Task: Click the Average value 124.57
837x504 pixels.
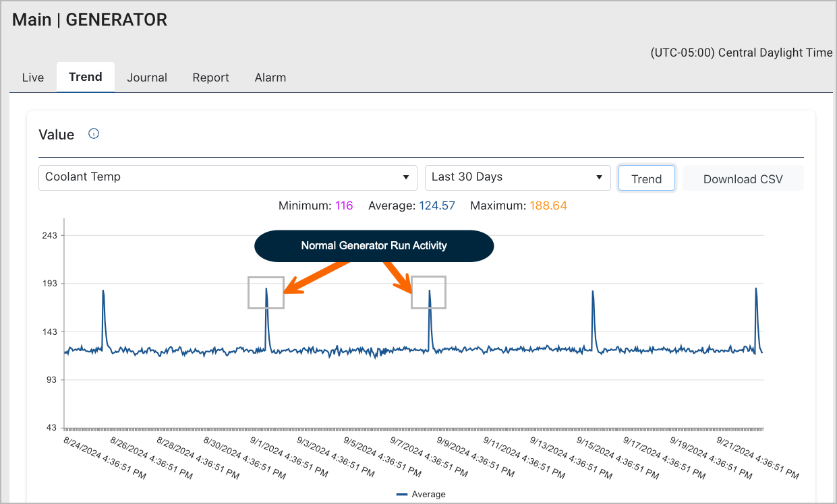Action: (437, 206)
